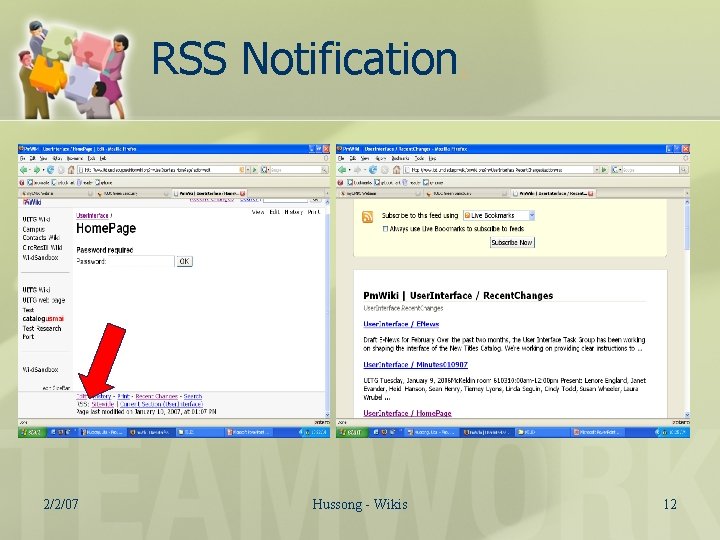Viewport: 720px width, 540px height.
Task: Reload page in right Firefox window
Action: [373, 170]
